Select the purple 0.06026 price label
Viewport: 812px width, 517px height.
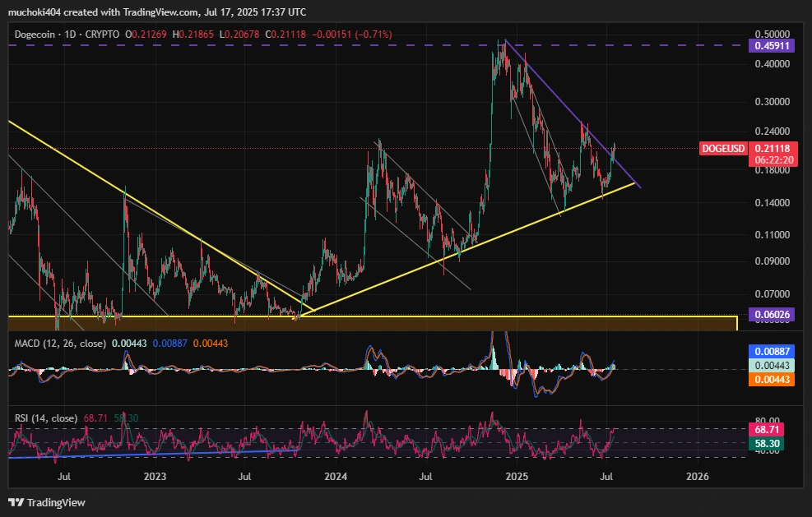pyautogui.click(x=773, y=315)
